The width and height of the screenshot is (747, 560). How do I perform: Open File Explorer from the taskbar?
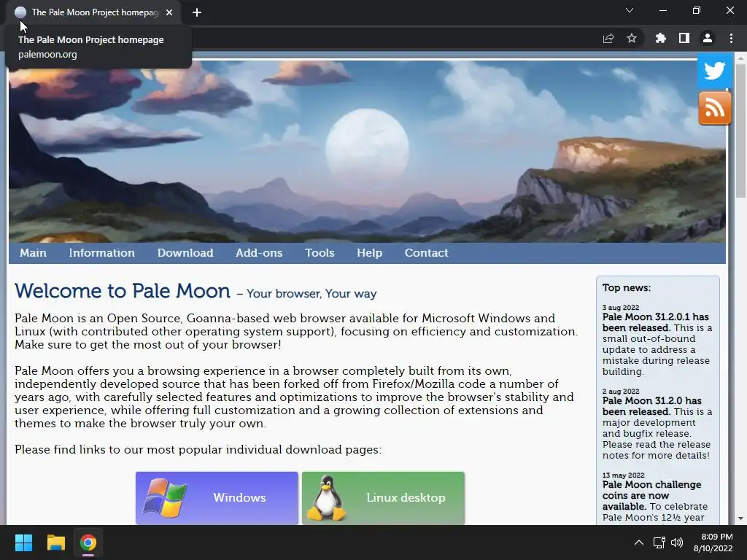click(55, 542)
